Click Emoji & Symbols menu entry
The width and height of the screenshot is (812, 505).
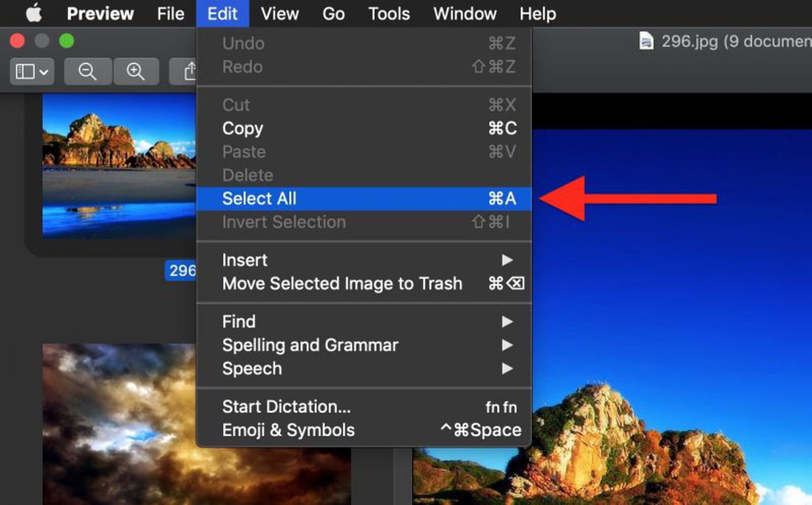tap(288, 429)
